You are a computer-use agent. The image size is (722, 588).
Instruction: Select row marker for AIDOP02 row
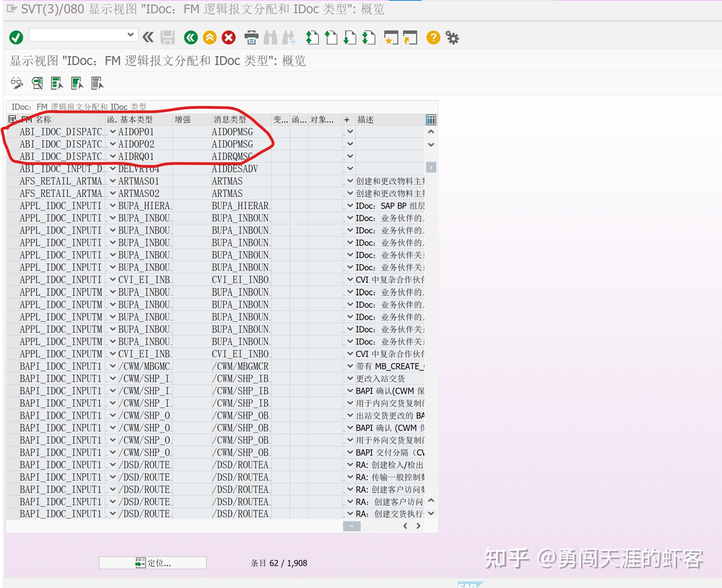tap(13, 144)
